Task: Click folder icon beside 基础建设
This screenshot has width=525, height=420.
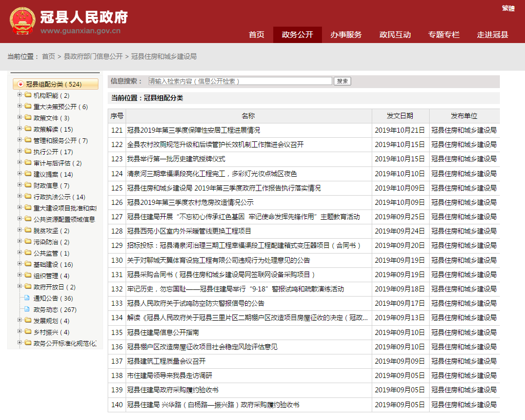Action: click(x=28, y=264)
